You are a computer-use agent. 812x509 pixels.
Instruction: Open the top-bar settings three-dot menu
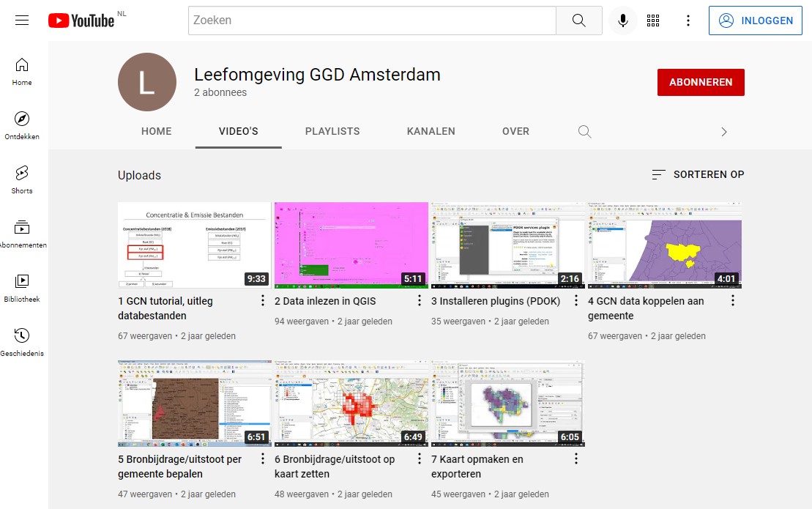tap(688, 21)
